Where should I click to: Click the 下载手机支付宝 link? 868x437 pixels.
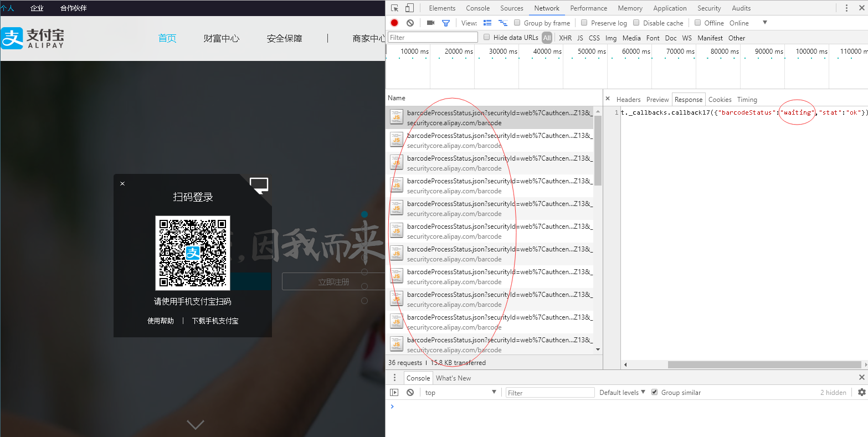click(x=215, y=321)
